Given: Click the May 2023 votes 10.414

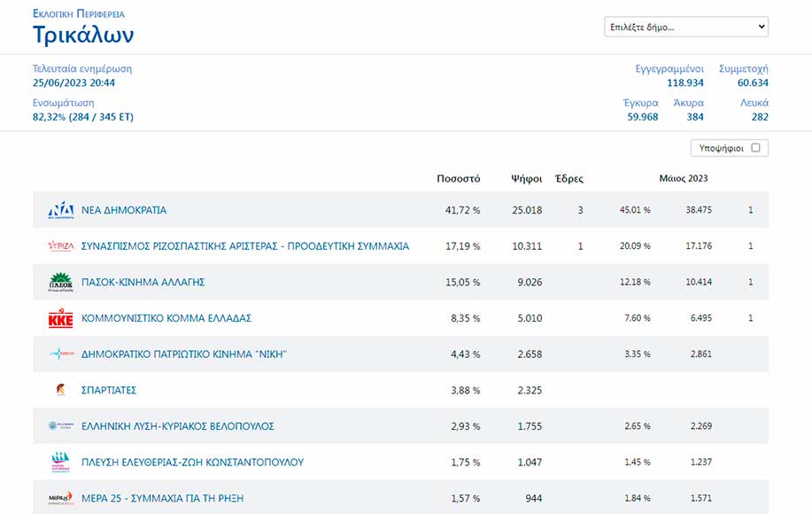Looking at the screenshot, I should coord(699,282).
